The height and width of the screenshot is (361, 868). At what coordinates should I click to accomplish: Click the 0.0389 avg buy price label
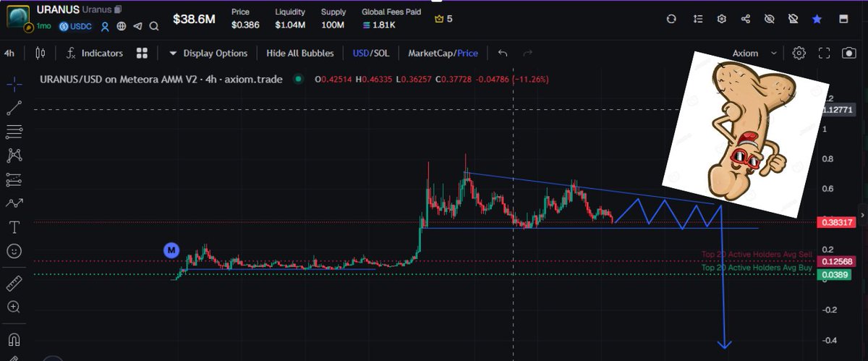(833, 274)
